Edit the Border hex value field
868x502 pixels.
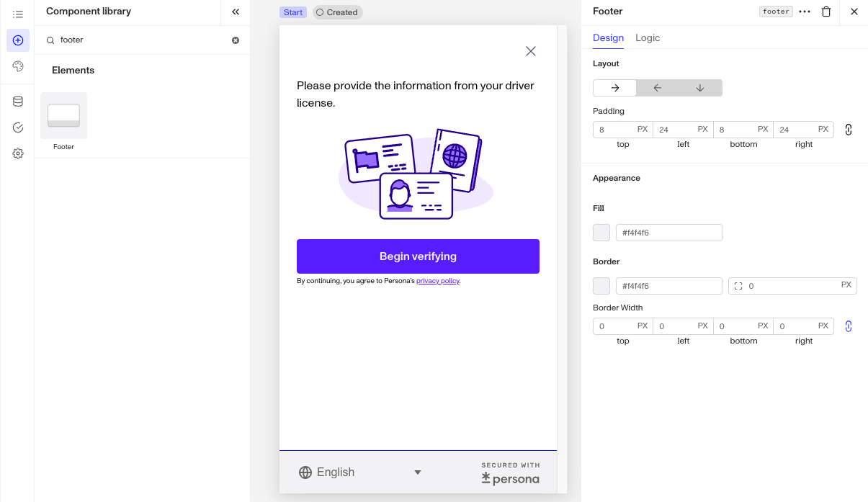(669, 286)
